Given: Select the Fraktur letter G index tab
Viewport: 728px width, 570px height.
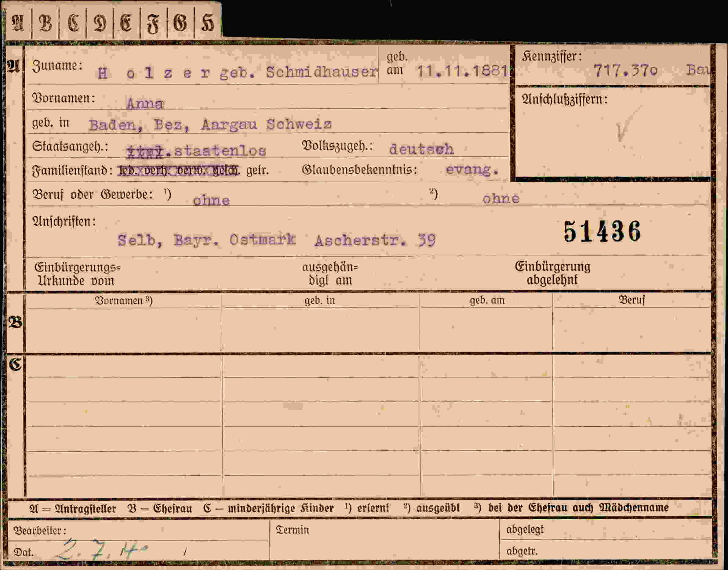Looking at the screenshot, I should tap(180, 23).
